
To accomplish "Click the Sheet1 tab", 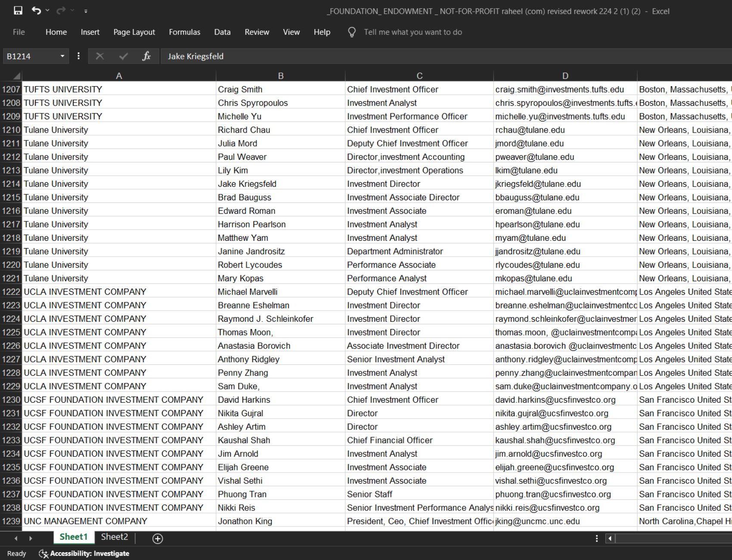I will (73, 537).
